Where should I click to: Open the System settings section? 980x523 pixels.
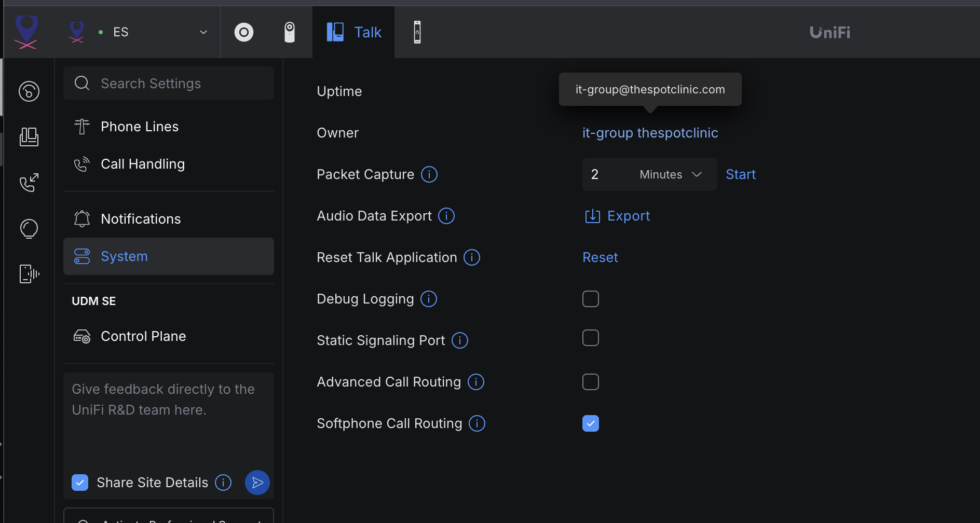tap(124, 256)
